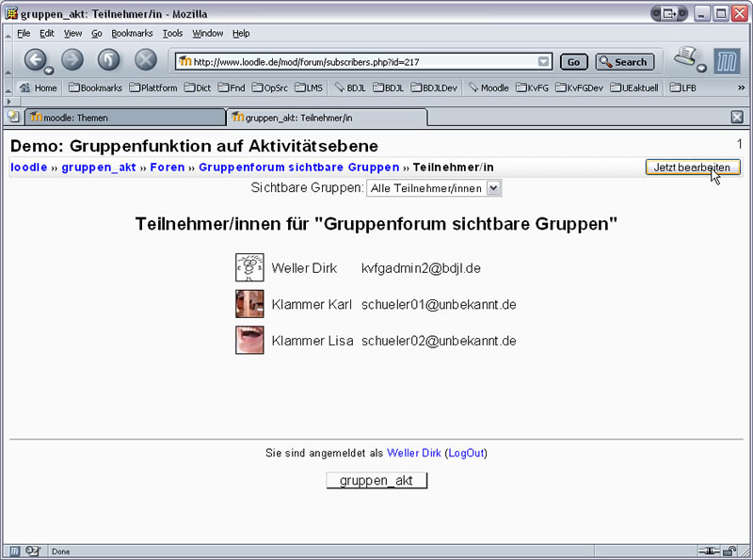The height and width of the screenshot is (560, 753).
Task: Click the gruppen_akt button at bottom
Action: 376,480
